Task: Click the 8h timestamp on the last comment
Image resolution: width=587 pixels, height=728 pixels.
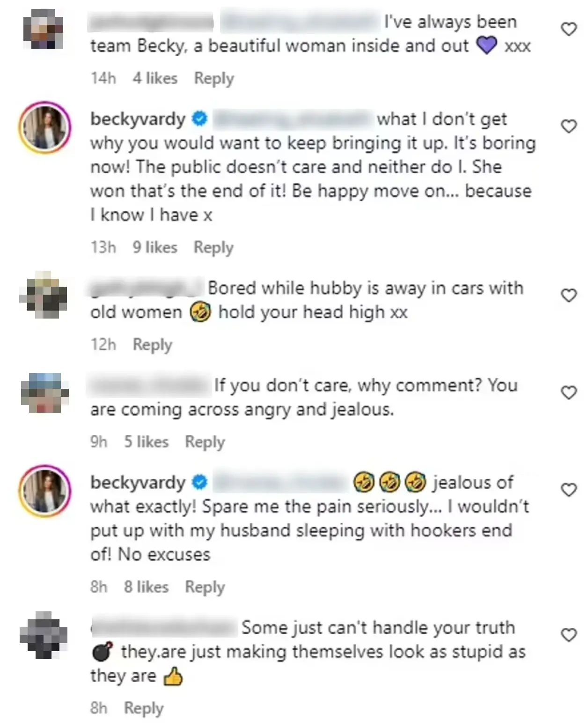Action: tap(100, 708)
